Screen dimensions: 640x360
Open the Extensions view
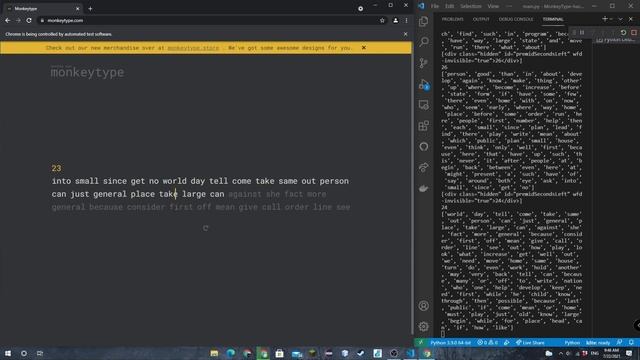point(424,126)
